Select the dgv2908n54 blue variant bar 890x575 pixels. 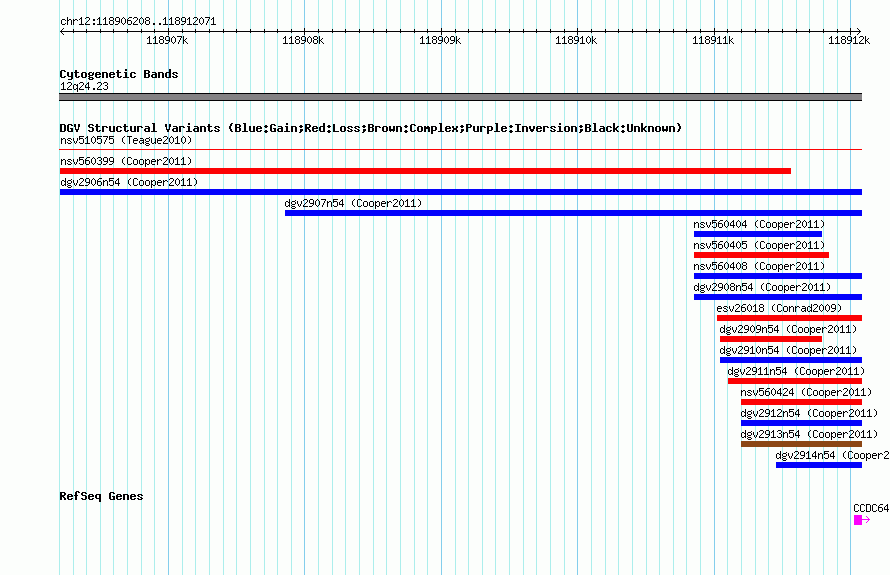(x=778, y=297)
